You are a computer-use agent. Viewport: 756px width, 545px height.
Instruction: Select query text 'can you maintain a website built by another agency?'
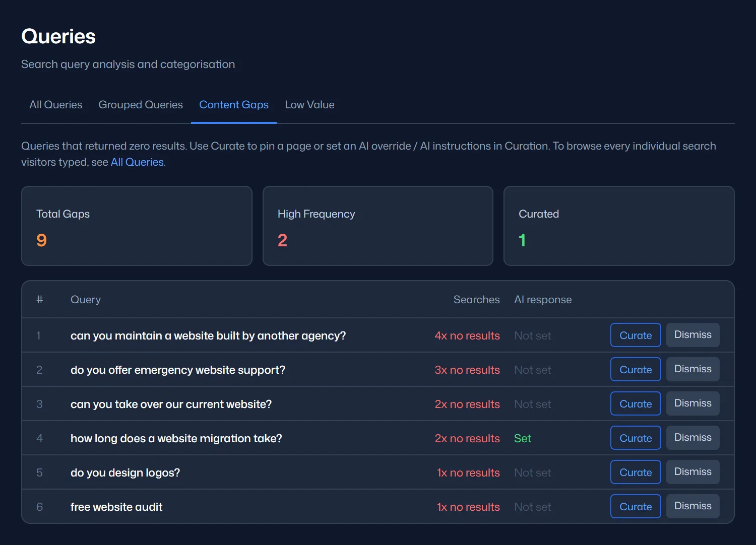tap(208, 335)
